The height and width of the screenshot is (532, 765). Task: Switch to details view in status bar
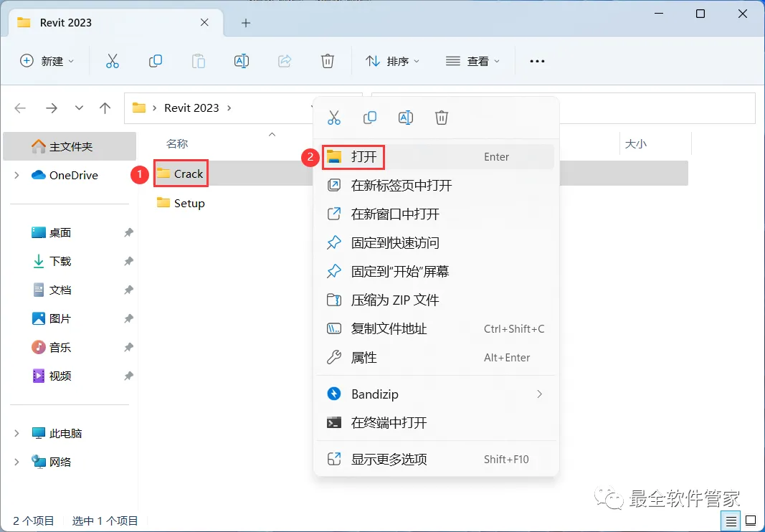coord(731,521)
